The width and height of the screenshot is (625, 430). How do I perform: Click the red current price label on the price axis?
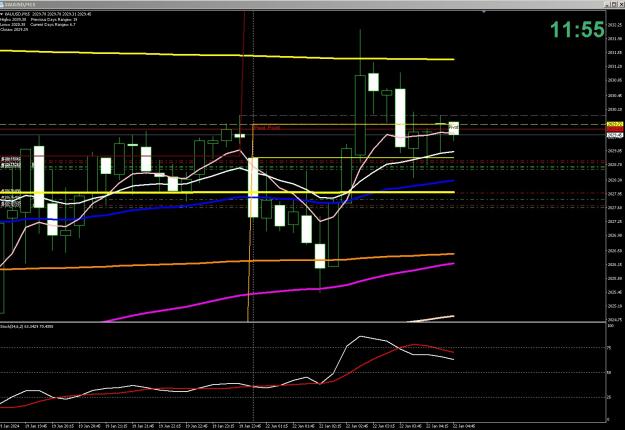coord(615,130)
